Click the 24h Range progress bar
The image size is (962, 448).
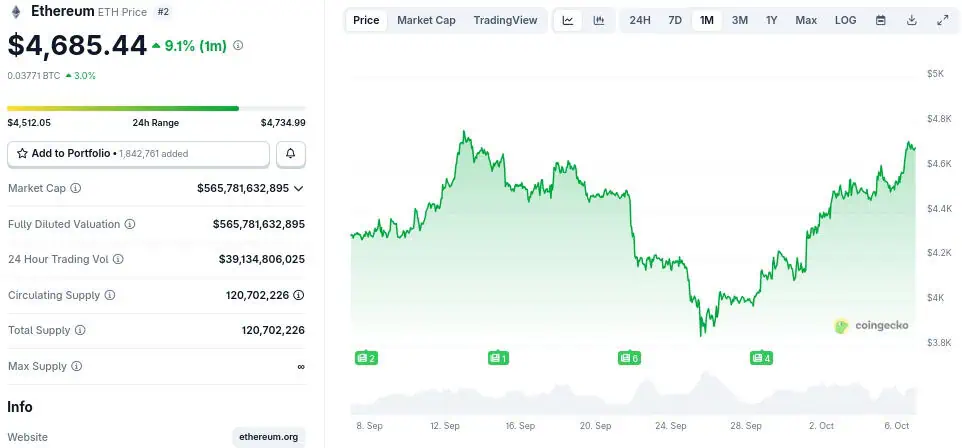[x=156, y=108]
